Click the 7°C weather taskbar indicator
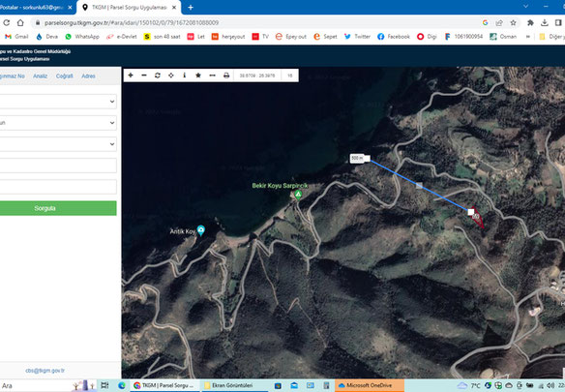Viewport: 565px width, 392px height. pyautogui.click(x=469, y=385)
